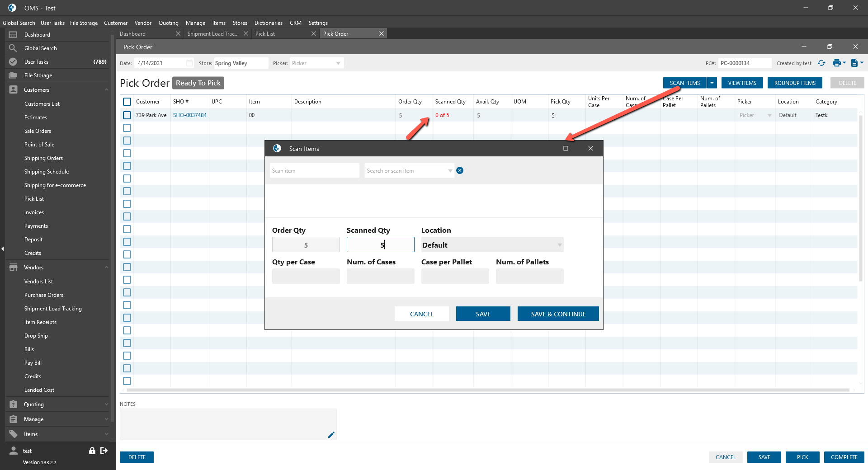The height and width of the screenshot is (470, 868).
Task: Collapse the left sidebar arrow
Action: 2,249
